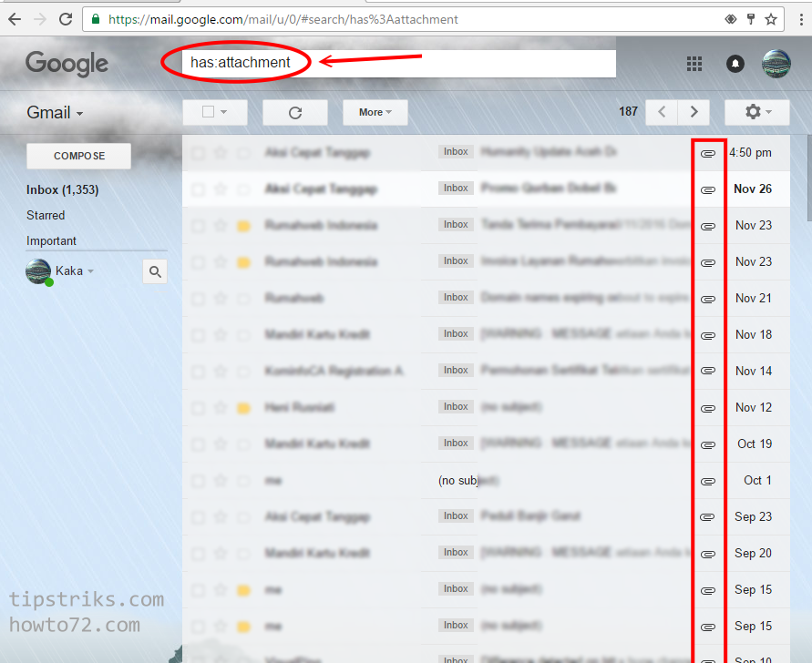Click the search icon next to Kaka
This screenshot has height=663, width=812.
[x=155, y=270]
